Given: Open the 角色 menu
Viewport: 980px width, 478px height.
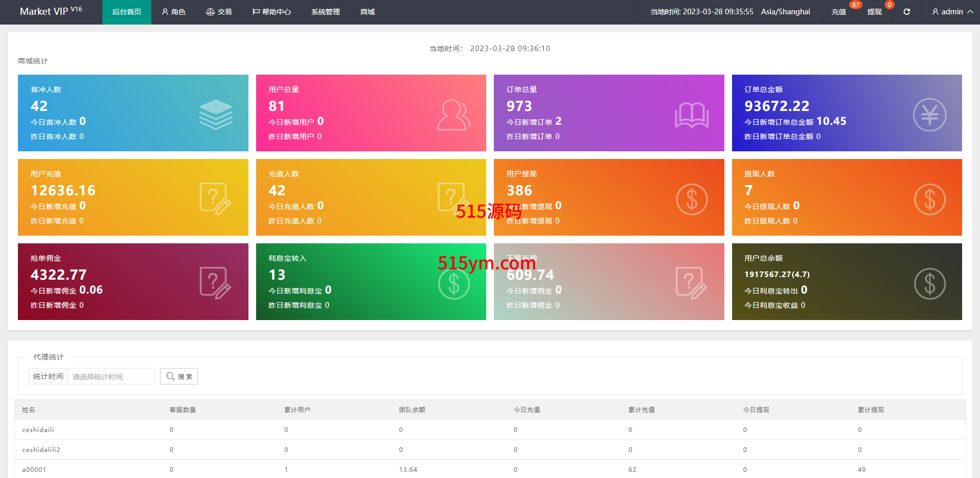Looking at the screenshot, I should [x=173, y=12].
